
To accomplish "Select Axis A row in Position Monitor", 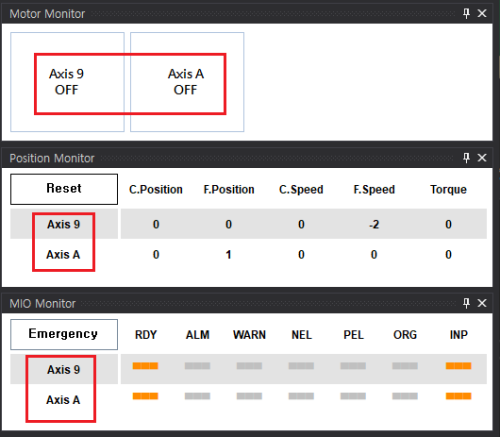I will 248,254.
